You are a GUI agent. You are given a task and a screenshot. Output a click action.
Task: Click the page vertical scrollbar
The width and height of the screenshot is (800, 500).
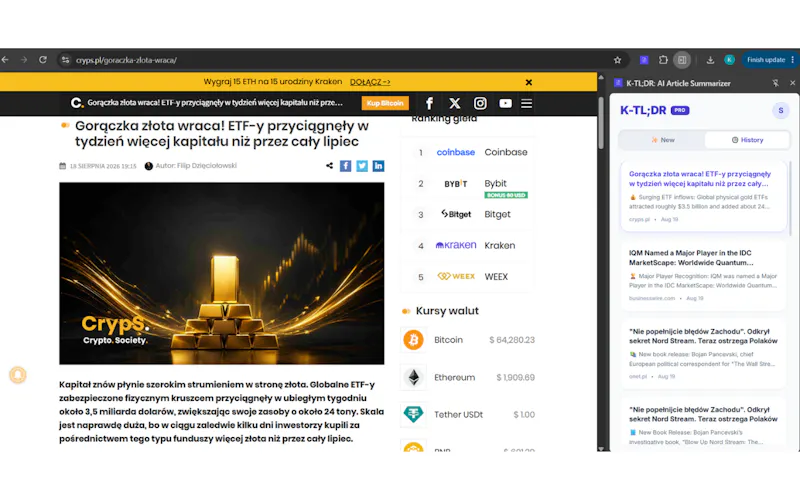pos(601,122)
